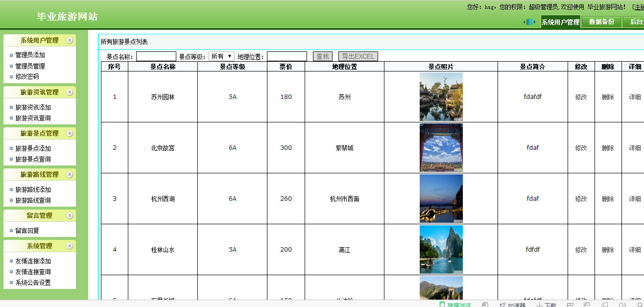This screenshot has width=644, height=307.
Task: Open 修改密码 in the sidebar
Action: pyautogui.click(x=27, y=77)
